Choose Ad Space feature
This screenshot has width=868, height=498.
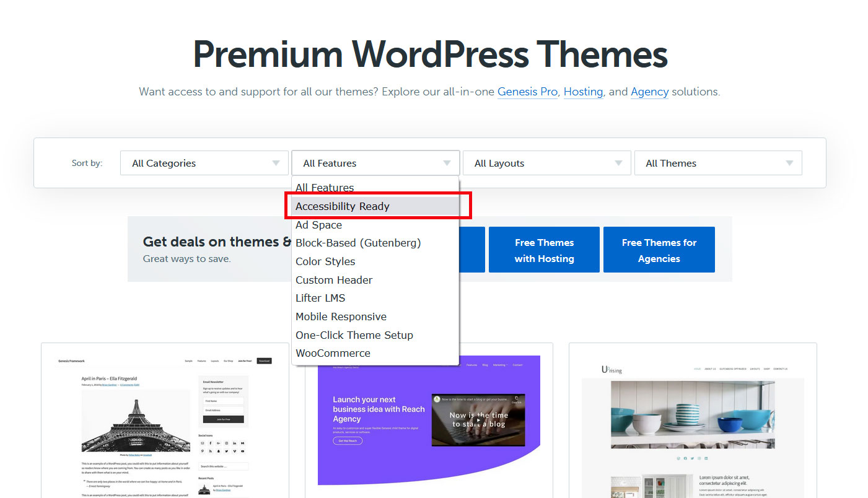click(375, 225)
